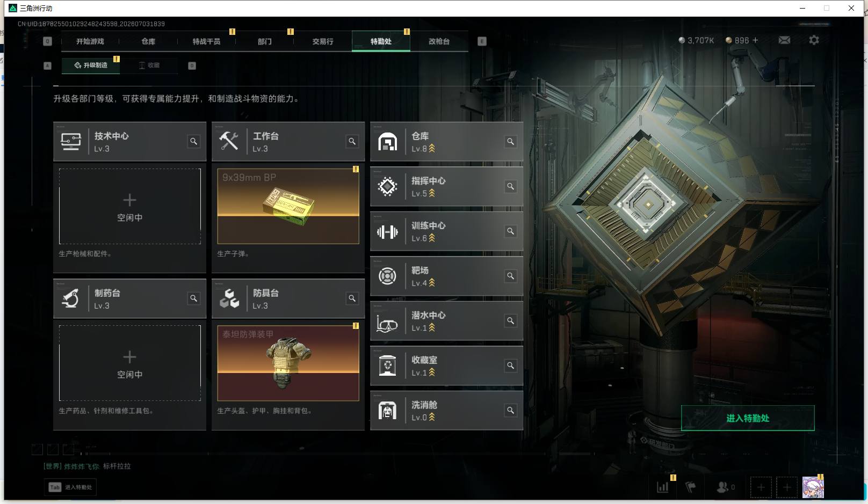Open the settings gear icon

pyautogui.click(x=814, y=40)
